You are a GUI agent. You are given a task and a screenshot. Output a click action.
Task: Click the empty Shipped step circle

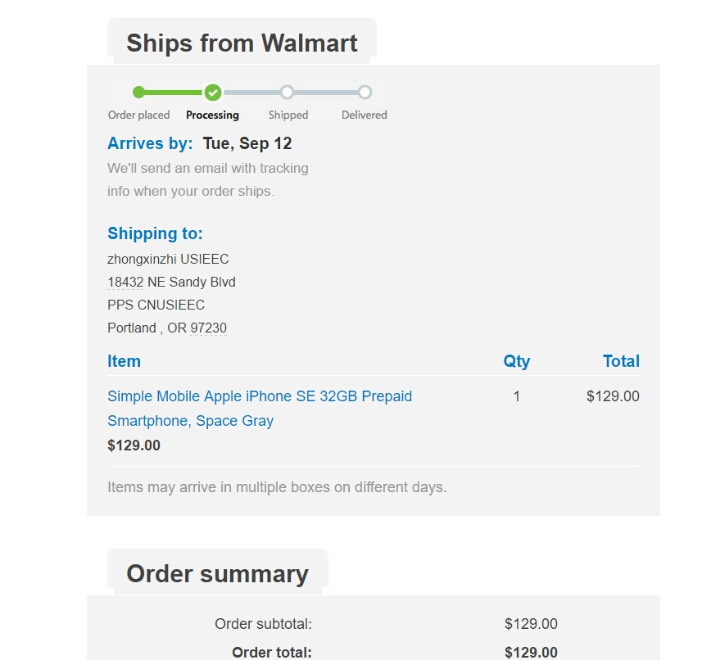[x=287, y=92]
